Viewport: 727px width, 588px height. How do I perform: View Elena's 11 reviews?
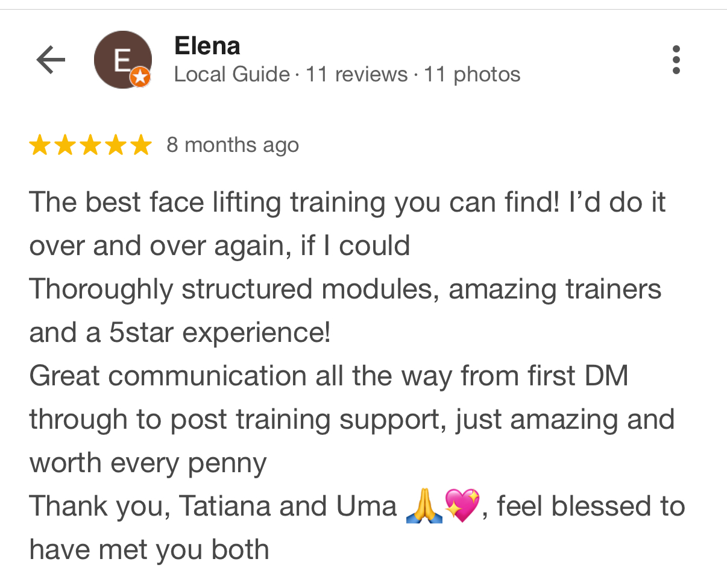pos(356,75)
